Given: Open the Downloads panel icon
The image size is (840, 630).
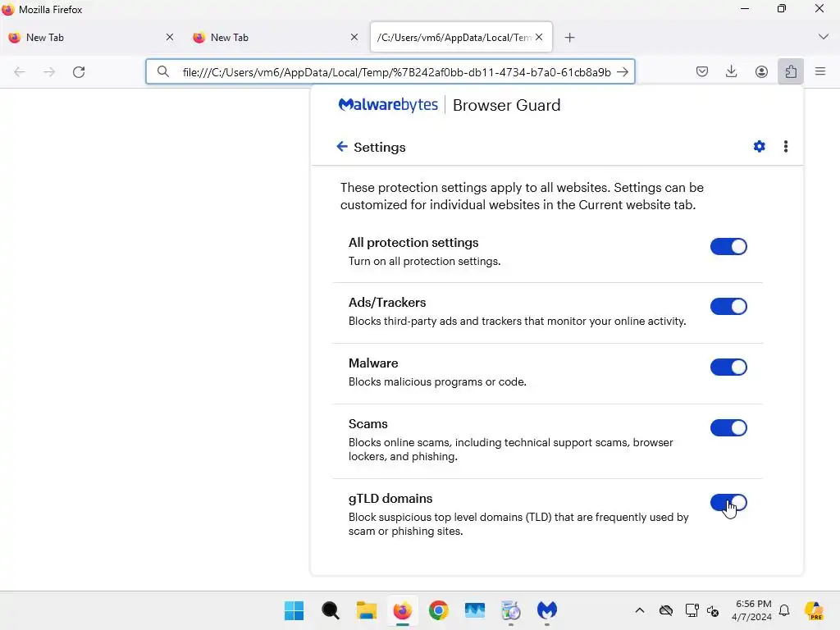Looking at the screenshot, I should (731, 71).
